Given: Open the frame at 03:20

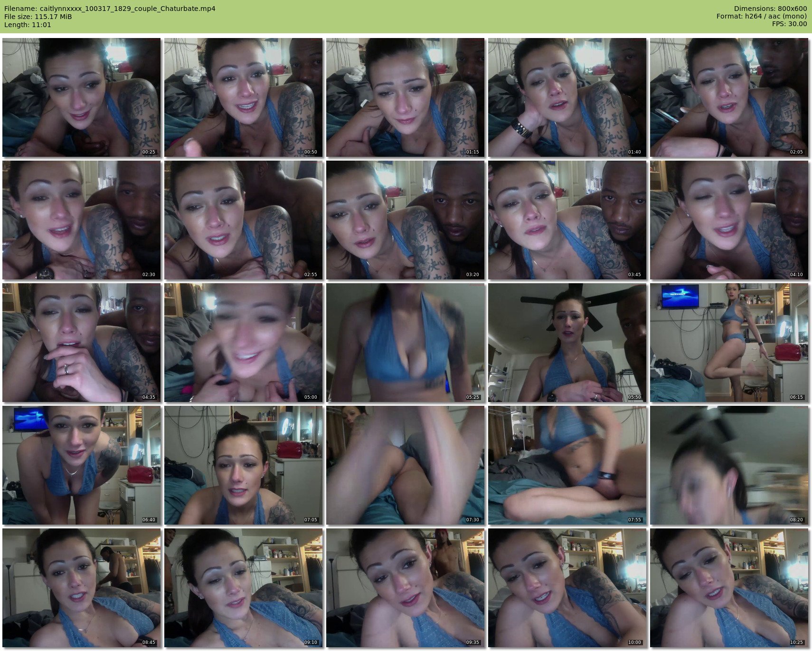Looking at the screenshot, I should [406, 220].
